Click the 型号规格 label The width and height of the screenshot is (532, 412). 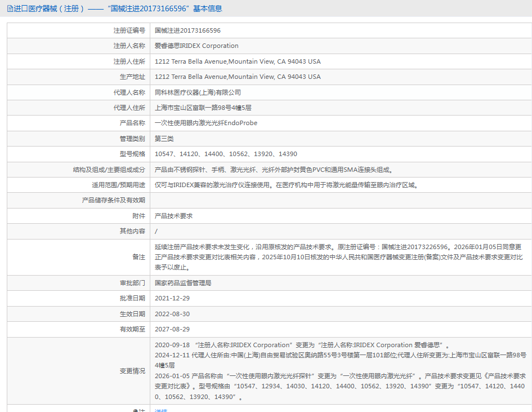pyautogui.click(x=132, y=154)
